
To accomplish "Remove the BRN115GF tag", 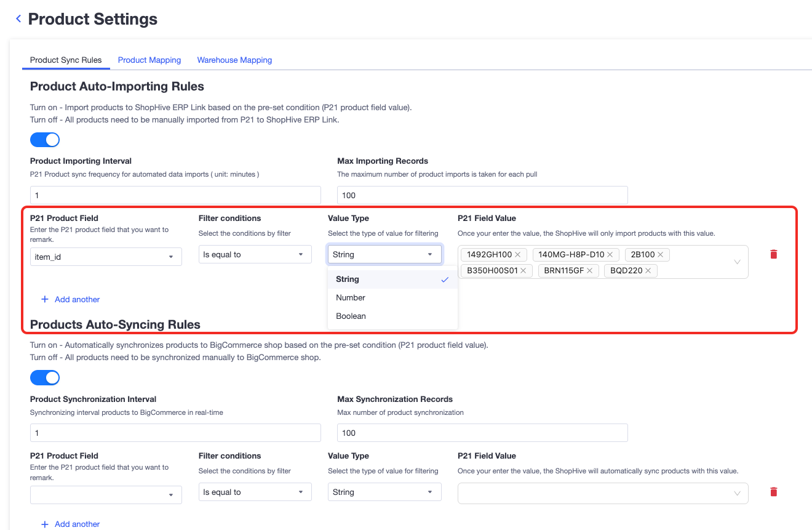I will 589,271.
